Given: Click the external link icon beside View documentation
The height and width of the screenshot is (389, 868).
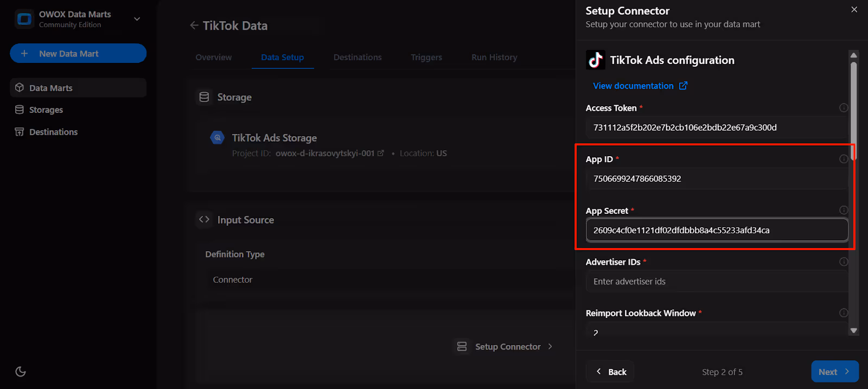Looking at the screenshot, I should tap(683, 86).
